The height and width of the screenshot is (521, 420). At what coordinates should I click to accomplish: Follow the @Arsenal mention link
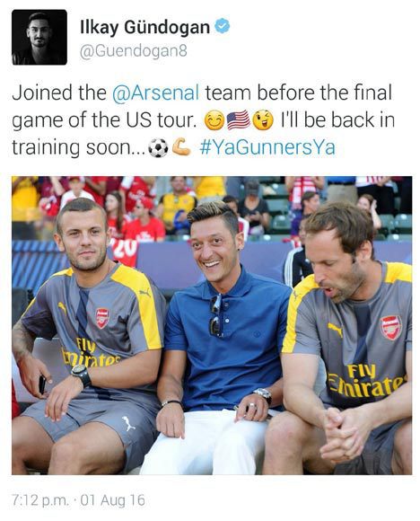(156, 93)
